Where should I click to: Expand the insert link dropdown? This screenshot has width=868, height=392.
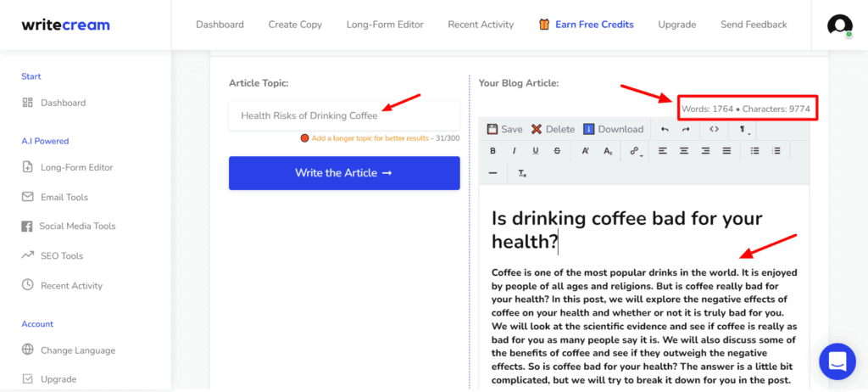click(634, 151)
